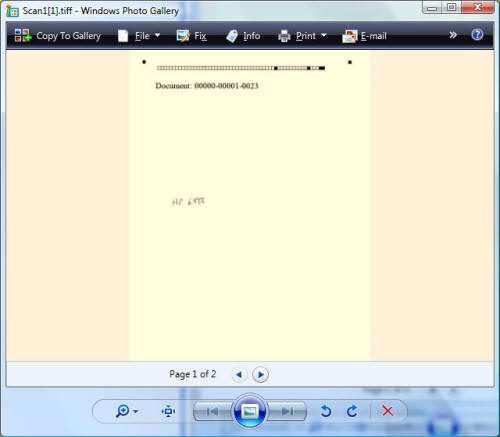Rotate the image clockwise

(352, 411)
